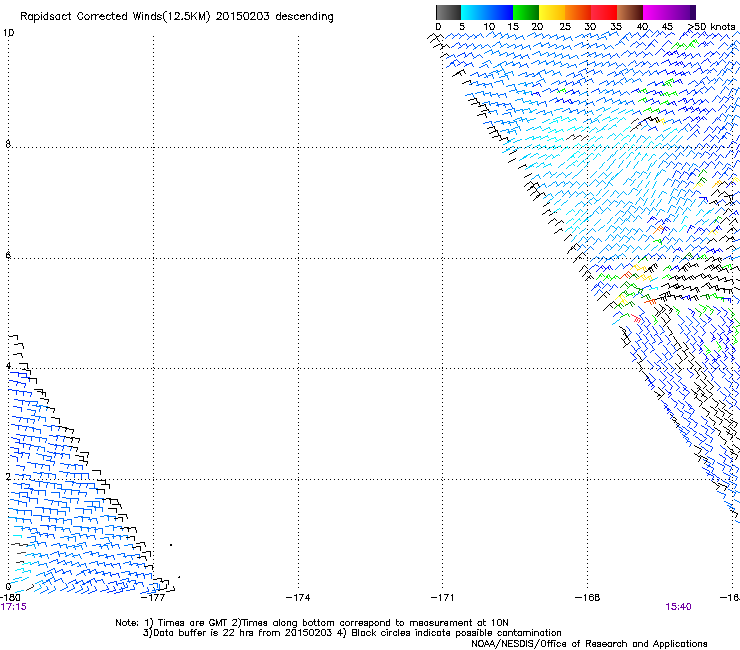
Task: Click the '20' legend tick label
Action: point(537,27)
